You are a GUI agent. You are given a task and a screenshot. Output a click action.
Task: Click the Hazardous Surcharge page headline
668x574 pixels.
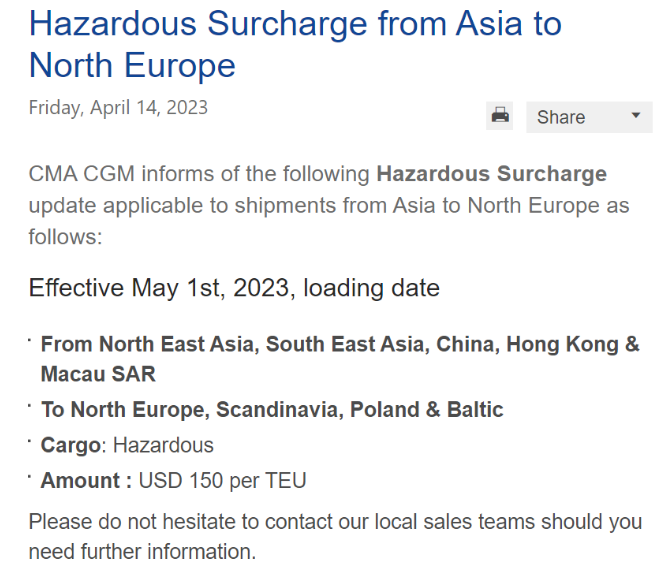(295, 23)
